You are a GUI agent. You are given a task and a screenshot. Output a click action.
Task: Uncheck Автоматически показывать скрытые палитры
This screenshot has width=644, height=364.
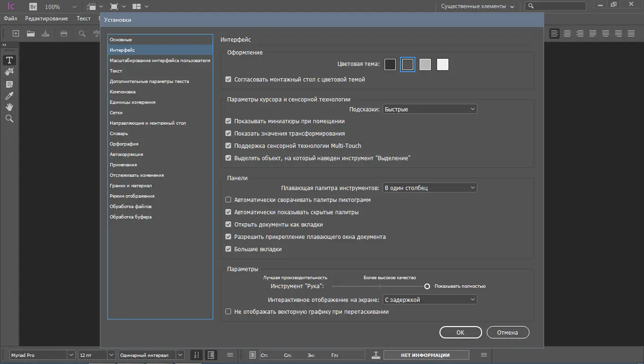[228, 212]
